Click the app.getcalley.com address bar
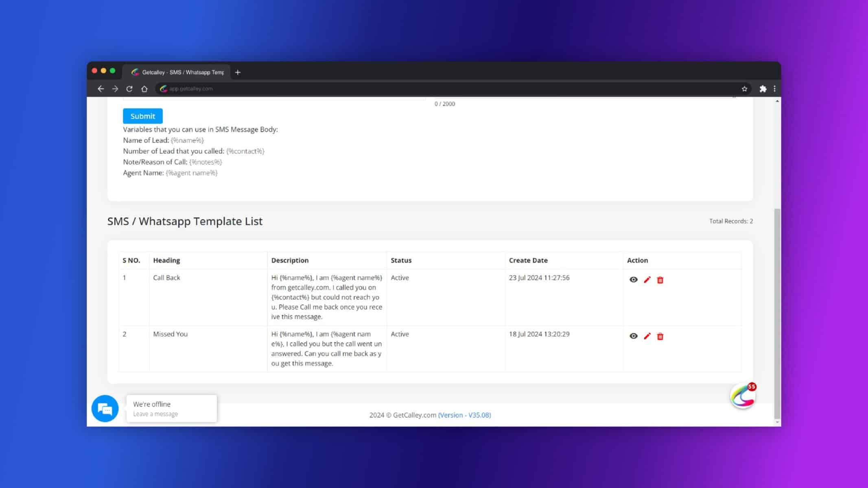The image size is (868, 488). [448, 89]
